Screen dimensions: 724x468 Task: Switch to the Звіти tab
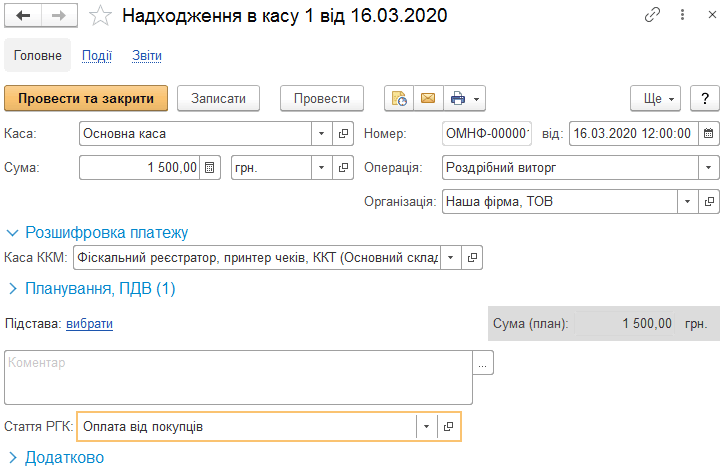(x=147, y=55)
